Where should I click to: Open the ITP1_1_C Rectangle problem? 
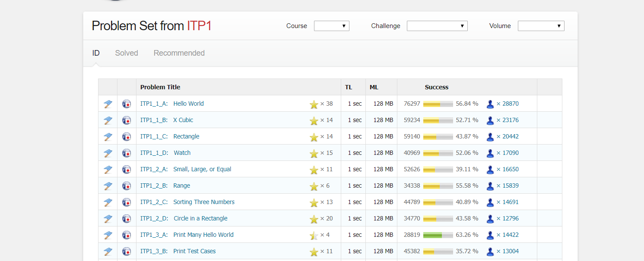click(x=170, y=136)
